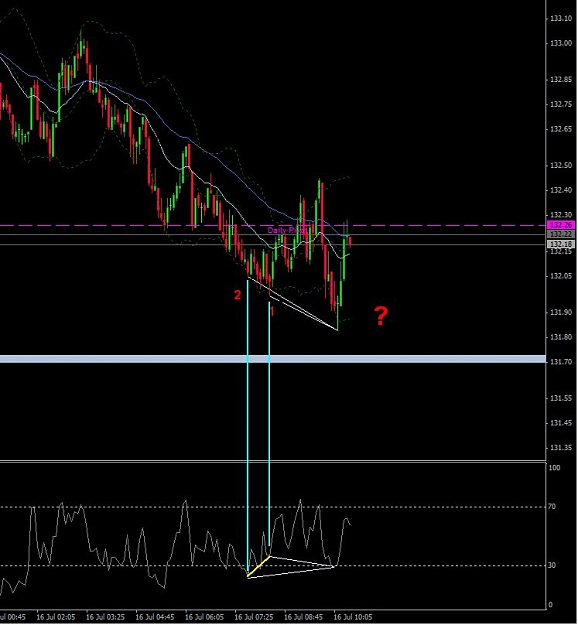Select the 132.85 price scale value
Viewport: 578px width, 625px height.
pos(560,80)
